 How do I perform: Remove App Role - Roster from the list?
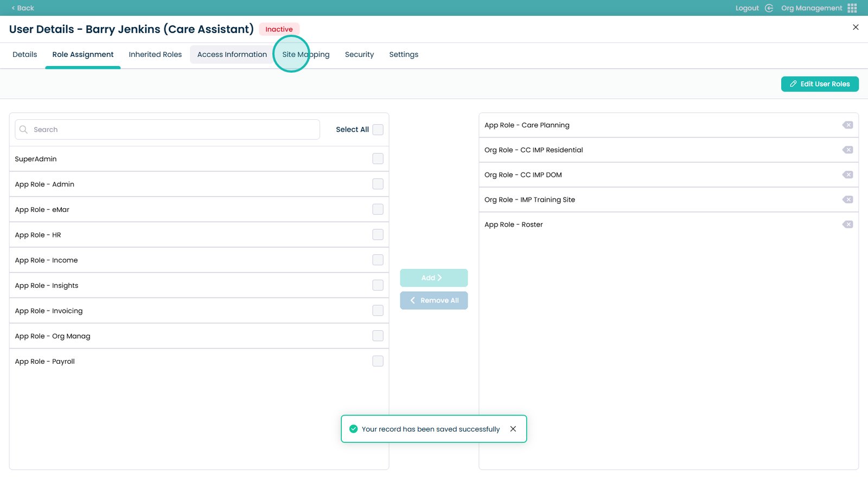847,224
